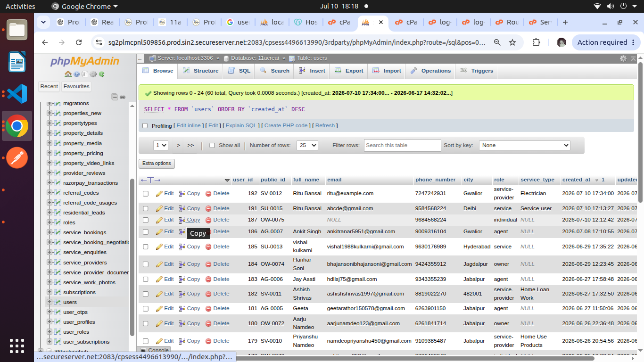
Task: Click the Extra options button
Action: [x=157, y=164]
